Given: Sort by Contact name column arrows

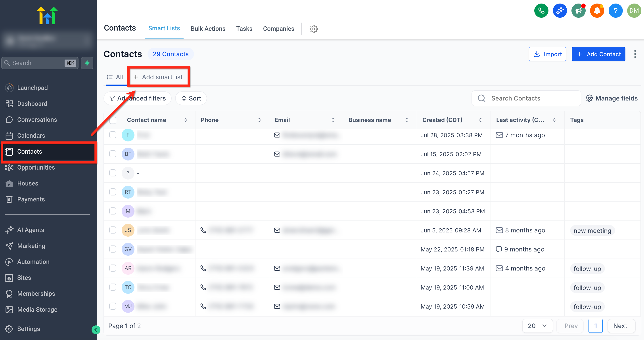Looking at the screenshot, I should (x=185, y=120).
